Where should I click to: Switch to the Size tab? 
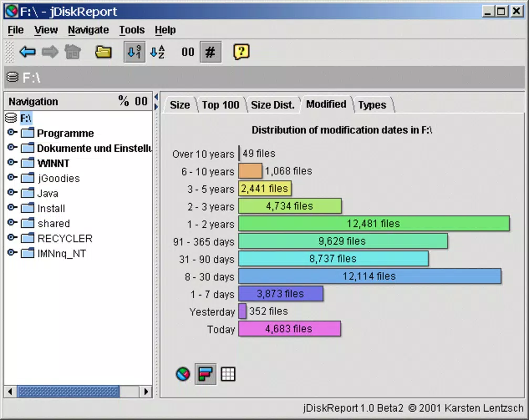click(x=180, y=105)
